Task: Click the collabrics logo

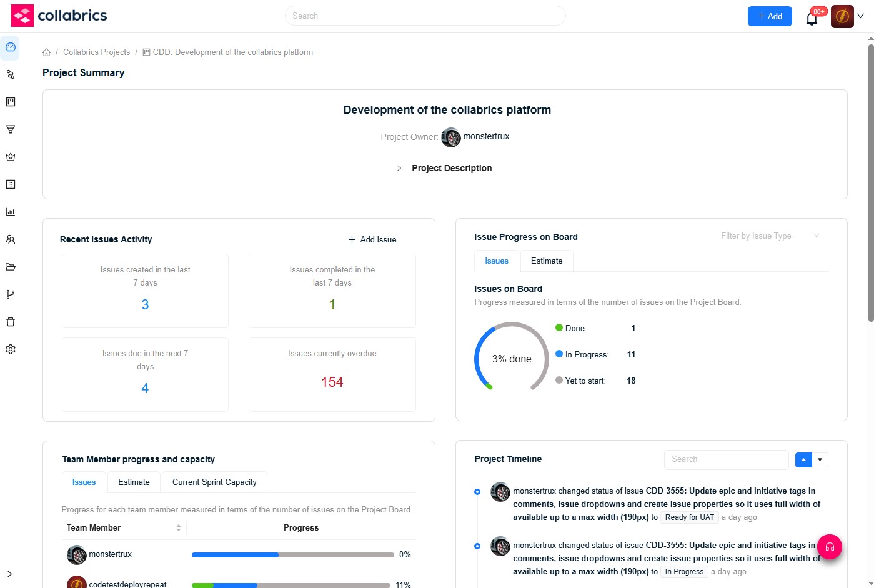Action: 59,16
